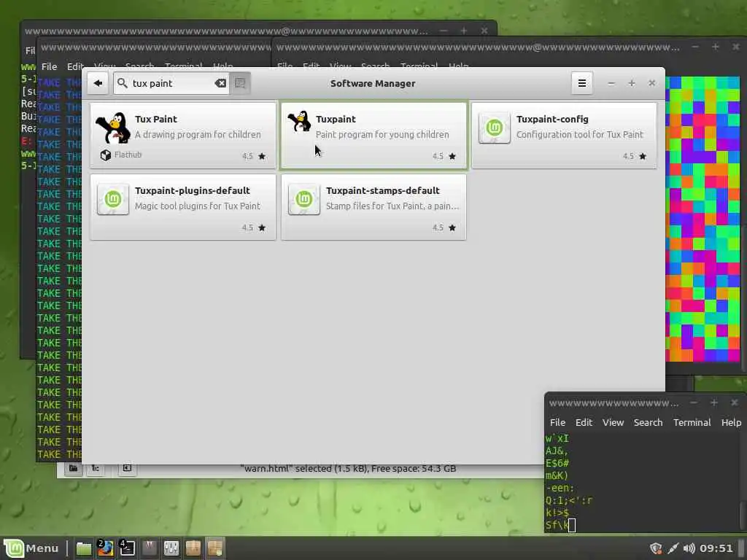Open Help menu in bottom-right terminal

point(731,422)
